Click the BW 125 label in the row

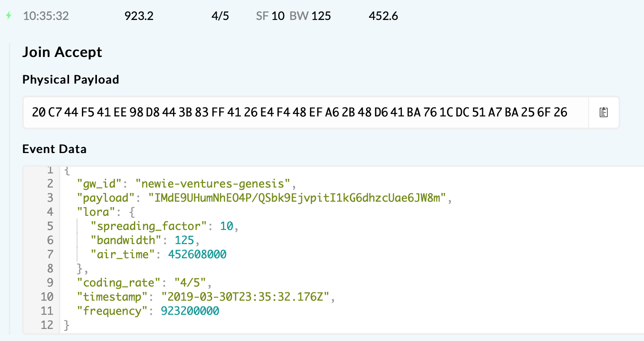click(x=310, y=16)
